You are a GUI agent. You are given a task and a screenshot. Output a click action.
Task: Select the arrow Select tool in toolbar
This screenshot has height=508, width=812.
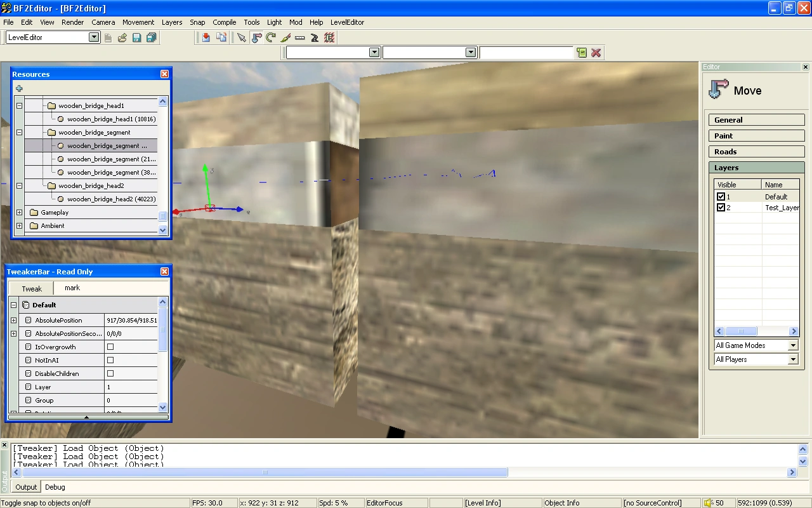(242, 37)
